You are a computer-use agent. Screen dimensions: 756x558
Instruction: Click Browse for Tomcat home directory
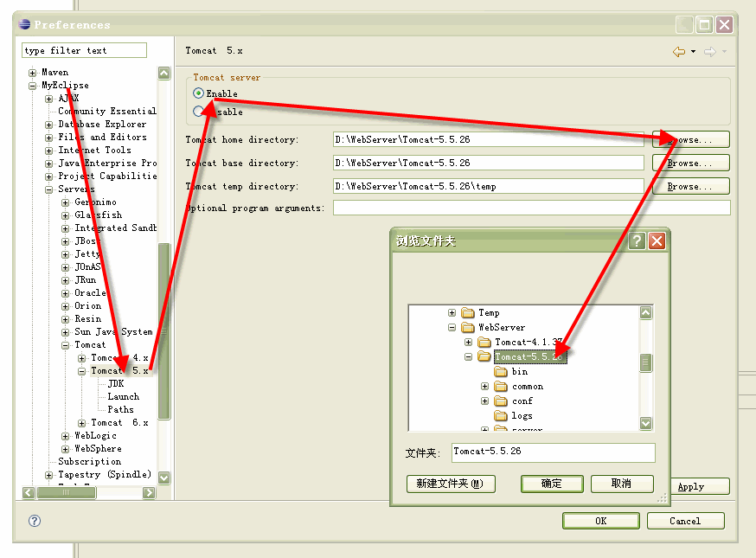[690, 139]
